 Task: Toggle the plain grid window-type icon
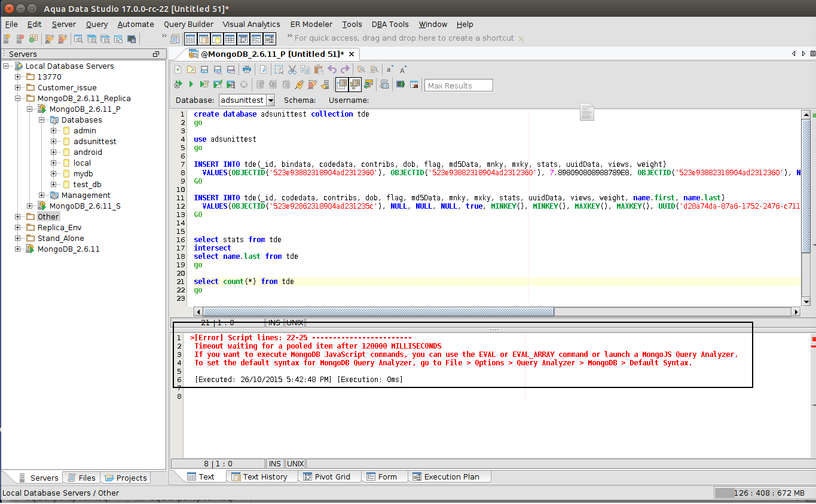[230, 39]
